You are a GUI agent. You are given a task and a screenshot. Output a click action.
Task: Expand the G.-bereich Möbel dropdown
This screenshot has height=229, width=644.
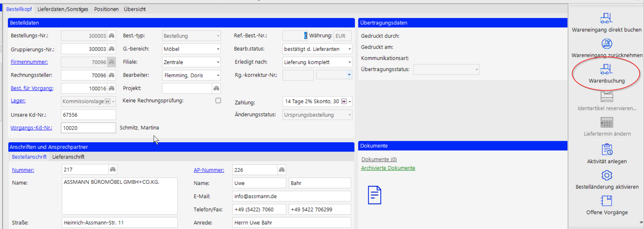[218, 49]
